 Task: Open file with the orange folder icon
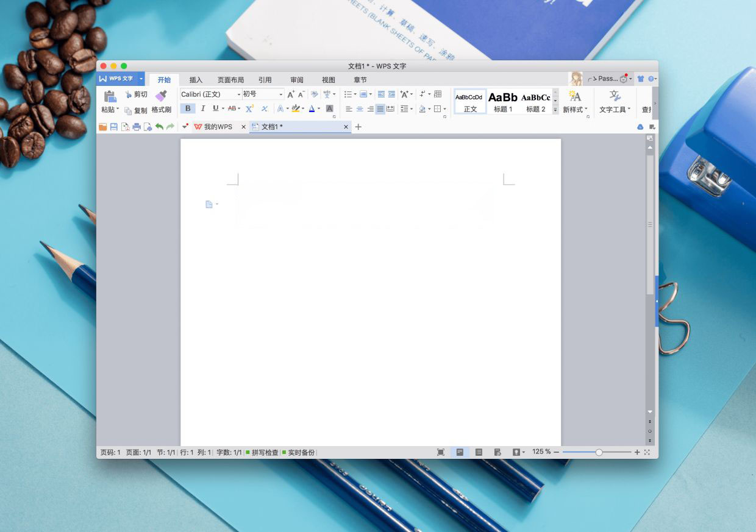pos(103,127)
